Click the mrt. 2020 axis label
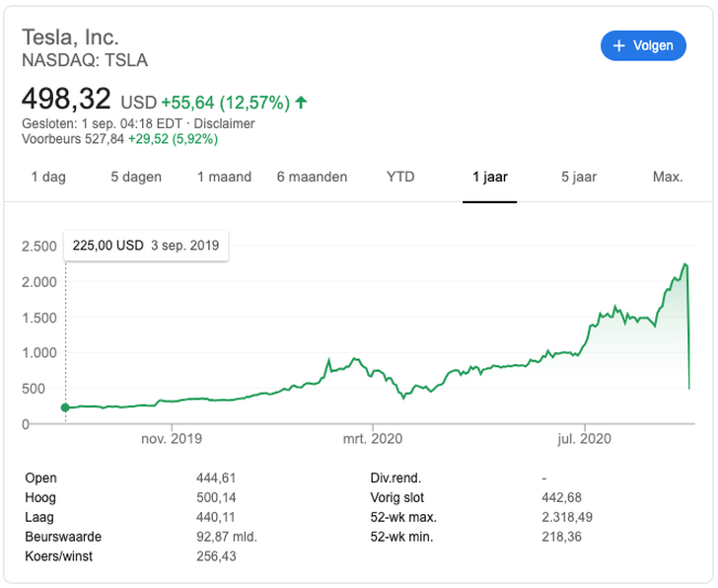Image resolution: width=718 pixels, height=588 pixels. tap(373, 439)
